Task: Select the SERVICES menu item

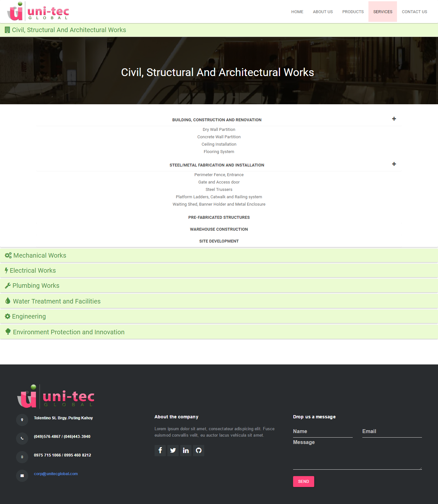Action: (x=383, y=12)
